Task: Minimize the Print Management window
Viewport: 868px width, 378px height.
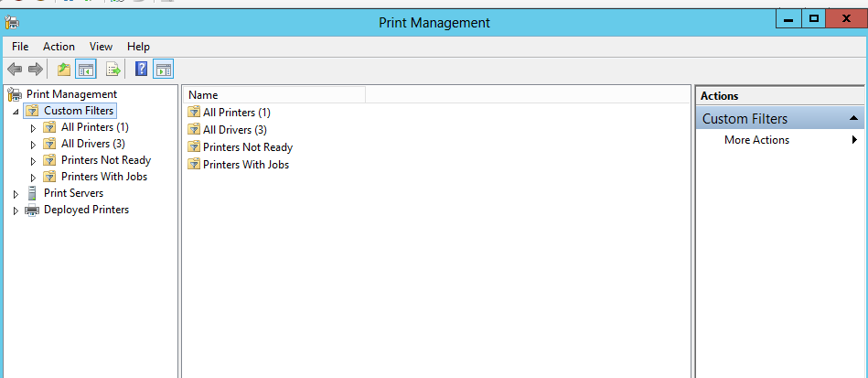Action: (789, 19)
